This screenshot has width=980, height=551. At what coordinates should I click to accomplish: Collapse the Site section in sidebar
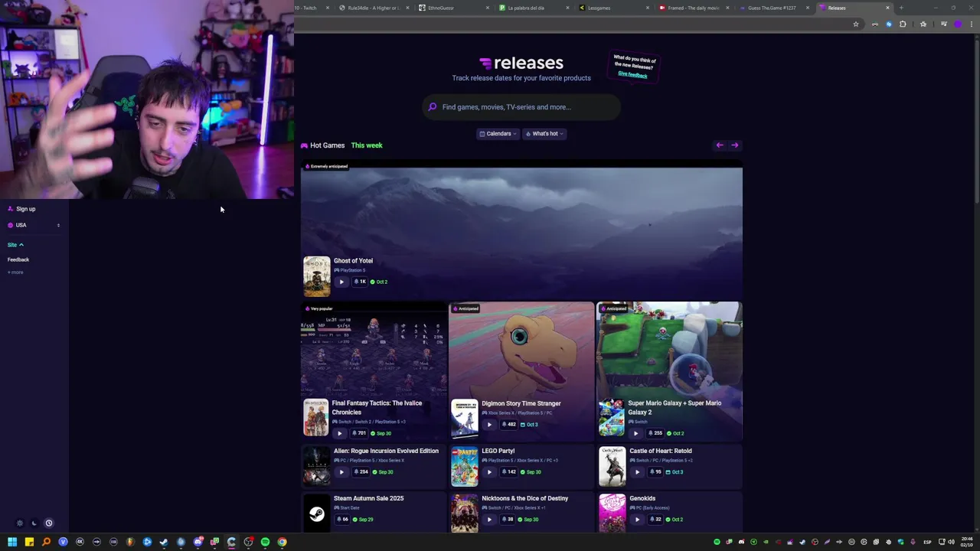click(x=15, y=245)
